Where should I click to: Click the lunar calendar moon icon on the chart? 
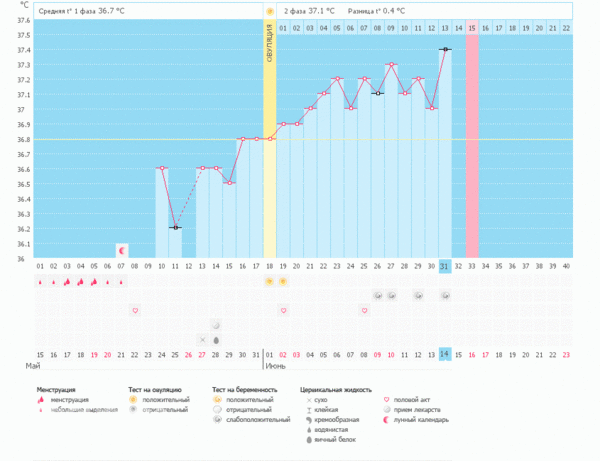[122, 250]
